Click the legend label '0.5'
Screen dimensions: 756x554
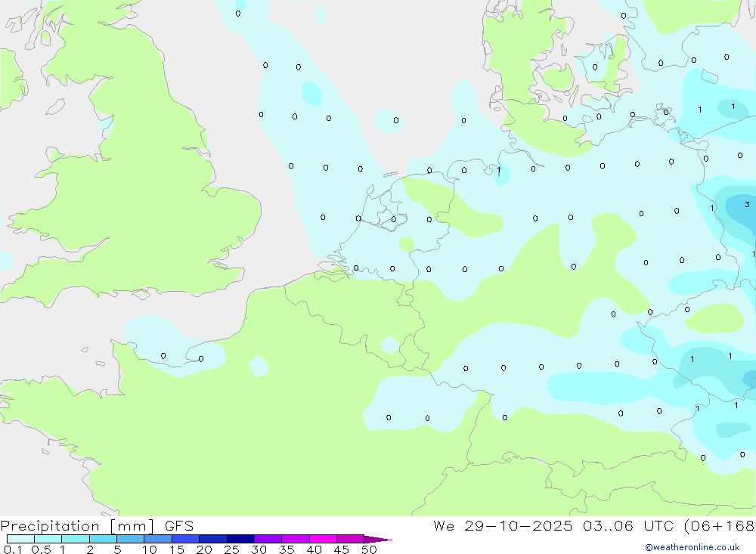41,549
